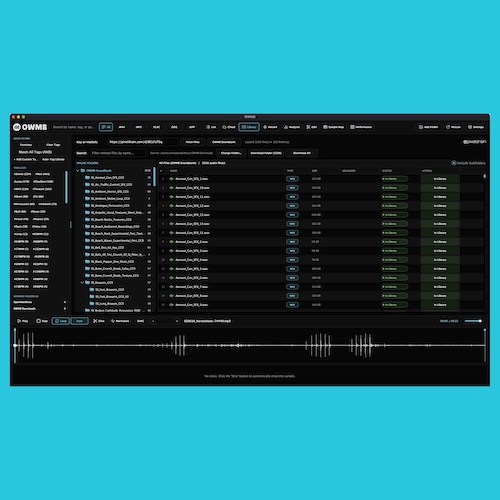Focus the main search by name field

[74, 127]
